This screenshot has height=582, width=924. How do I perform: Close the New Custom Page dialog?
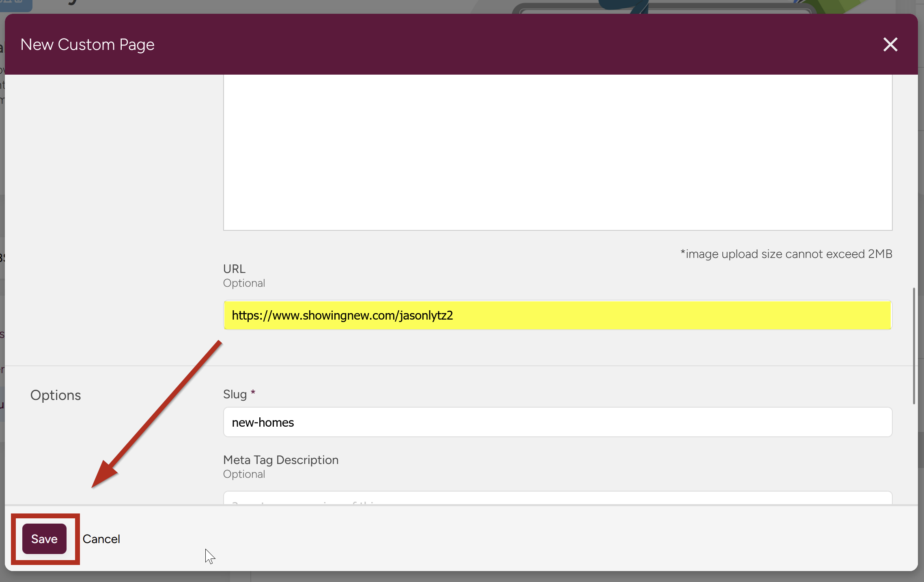tap(890, 45)
